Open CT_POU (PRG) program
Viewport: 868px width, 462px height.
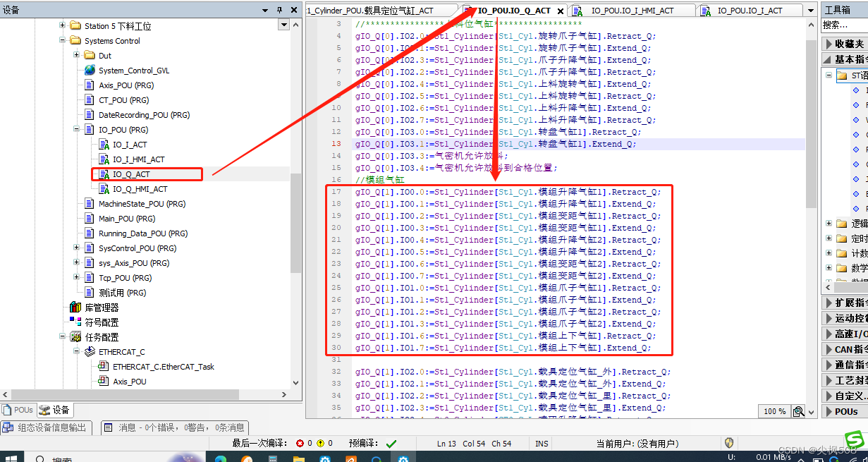click(x=123, y=100)
